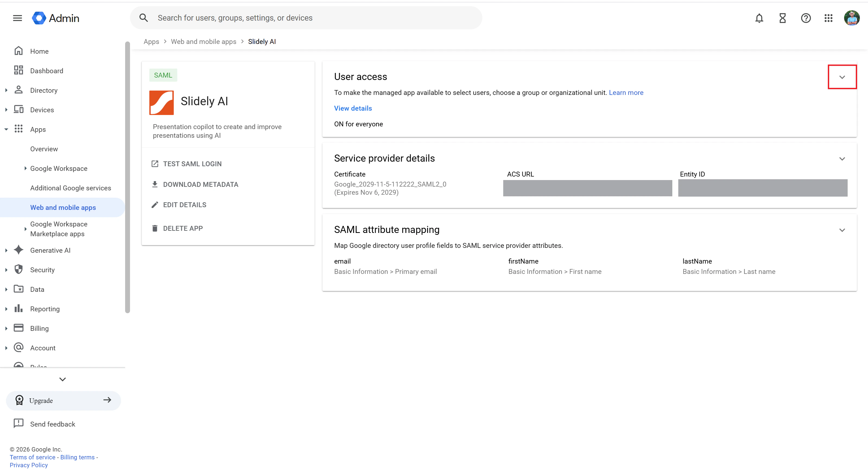Image resolution: width=868 pixels, height=474 pixels.
Task: Click the SAML badge label
Action: [163, 75]
